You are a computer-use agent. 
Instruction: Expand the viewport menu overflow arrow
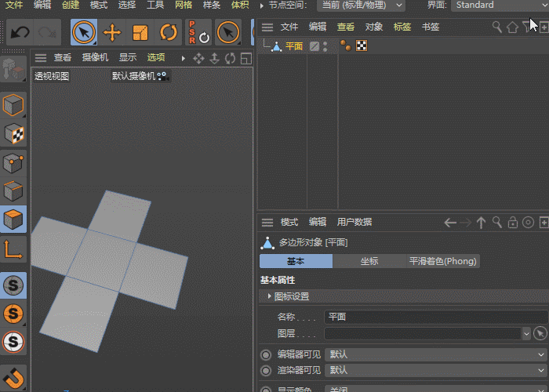(x=183, y=58)
